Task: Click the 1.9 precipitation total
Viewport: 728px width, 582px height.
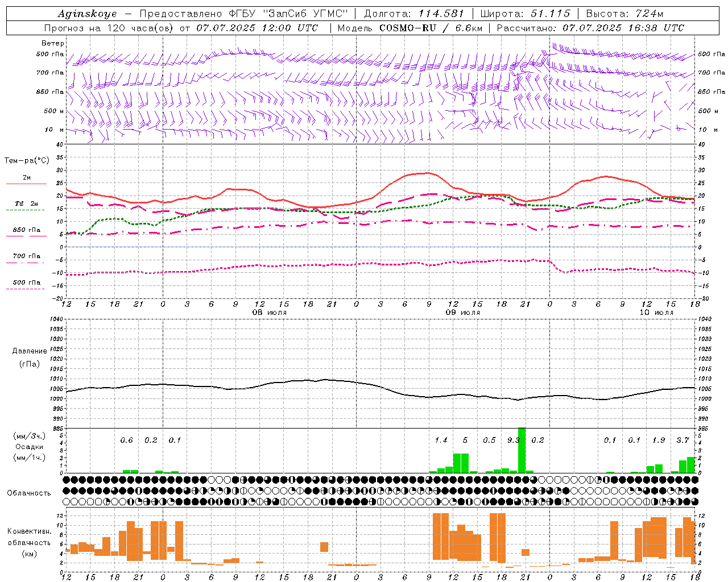Action: click(x=659, y=440)
